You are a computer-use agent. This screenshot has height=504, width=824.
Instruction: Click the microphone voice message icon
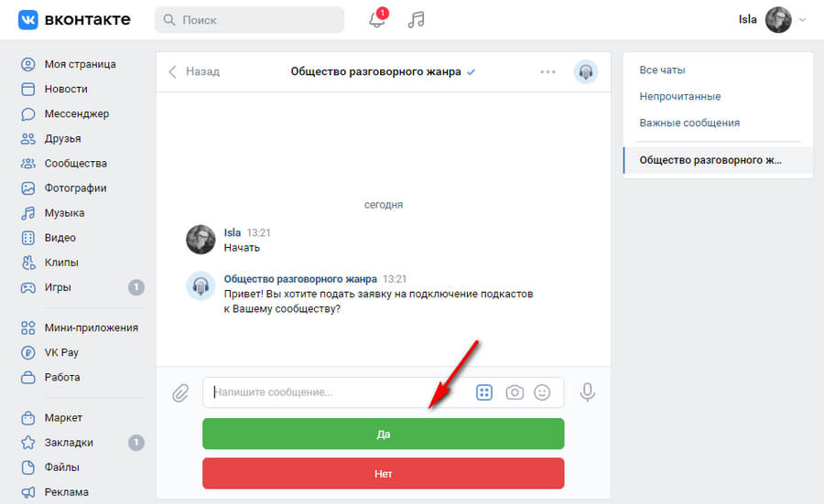click(588, 392)
